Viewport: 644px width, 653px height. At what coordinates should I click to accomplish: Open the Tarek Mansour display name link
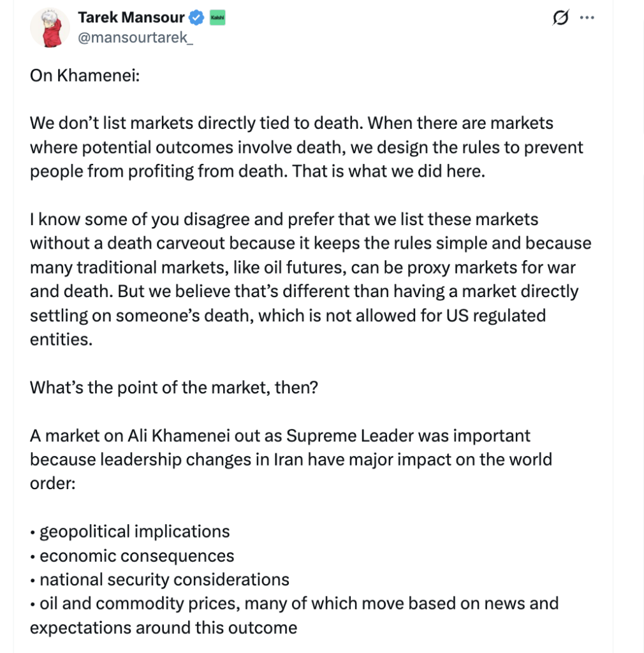tap(130, 18)
